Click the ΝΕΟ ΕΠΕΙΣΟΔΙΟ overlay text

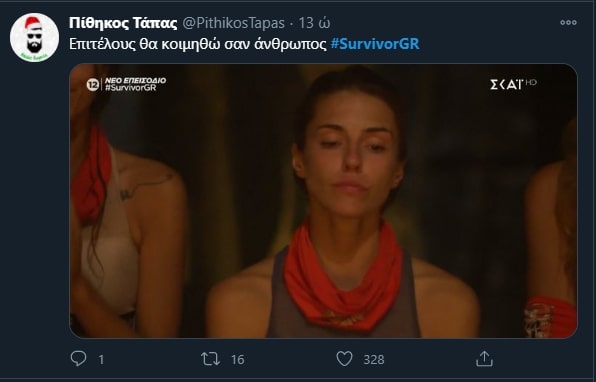[135, 81]
